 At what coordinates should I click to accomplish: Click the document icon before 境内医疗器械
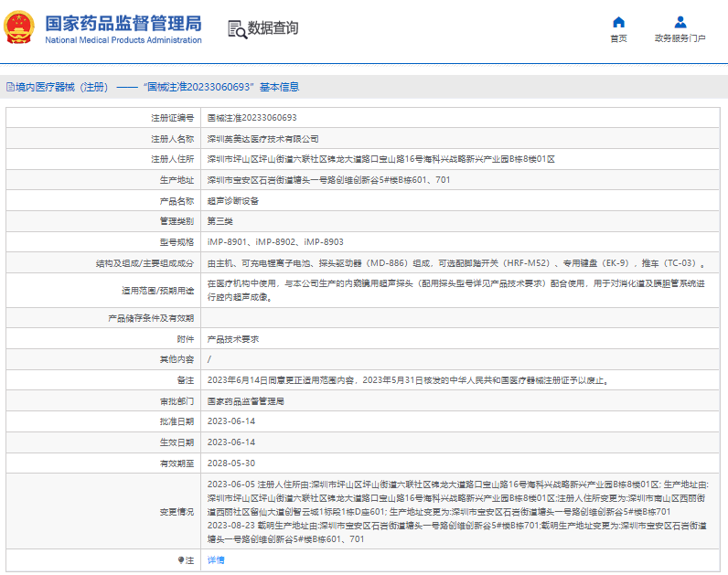tap(10, 87)
